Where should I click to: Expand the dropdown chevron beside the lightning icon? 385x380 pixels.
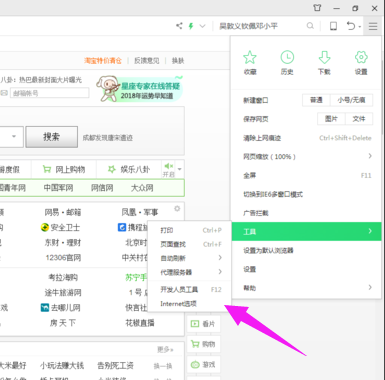click(202, 26)
